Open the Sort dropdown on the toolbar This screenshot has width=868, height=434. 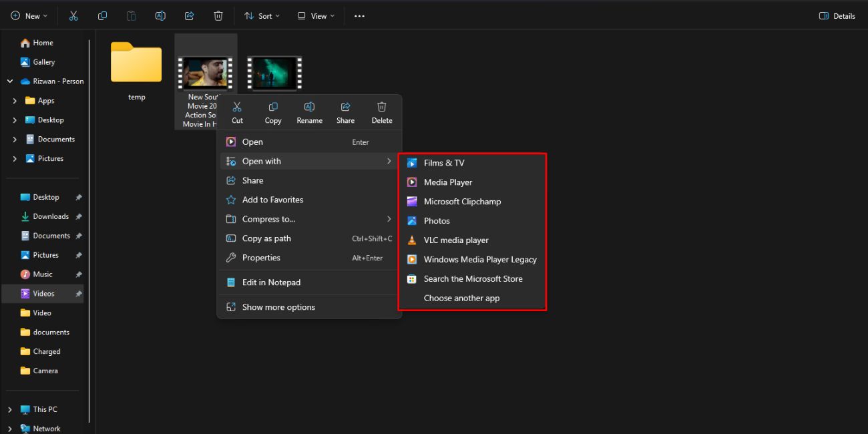click(x=262, y=15)
